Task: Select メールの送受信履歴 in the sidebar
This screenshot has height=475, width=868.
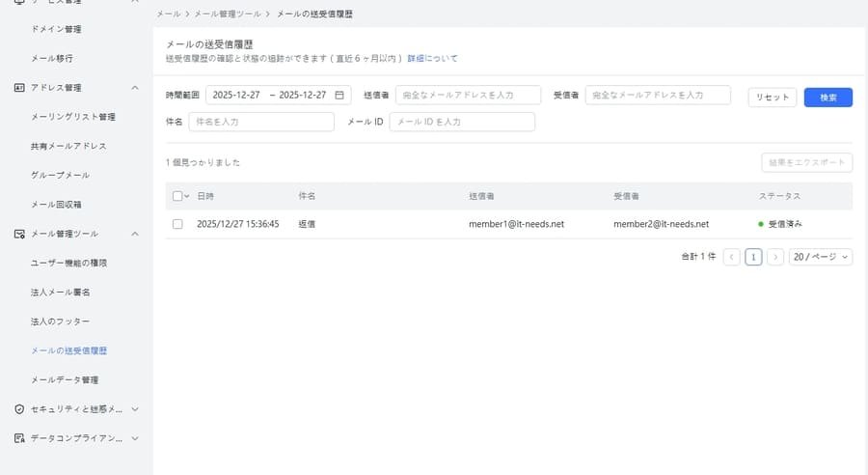Action: (x=68, y=350)
